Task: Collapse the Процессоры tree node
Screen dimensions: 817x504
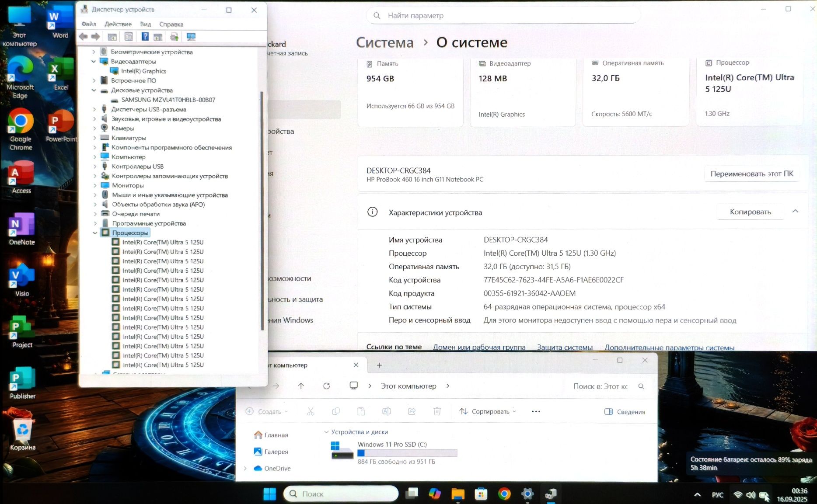Action: (x=95, y=233)
